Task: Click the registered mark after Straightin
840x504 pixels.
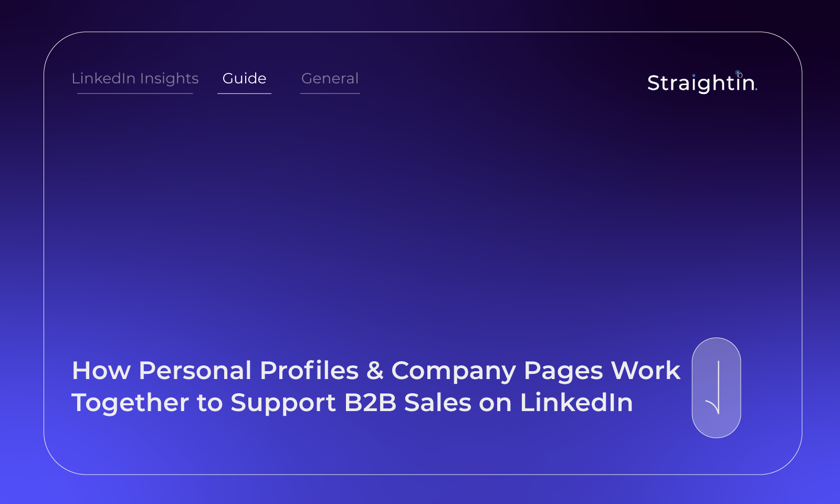Action: coord(756,90)
